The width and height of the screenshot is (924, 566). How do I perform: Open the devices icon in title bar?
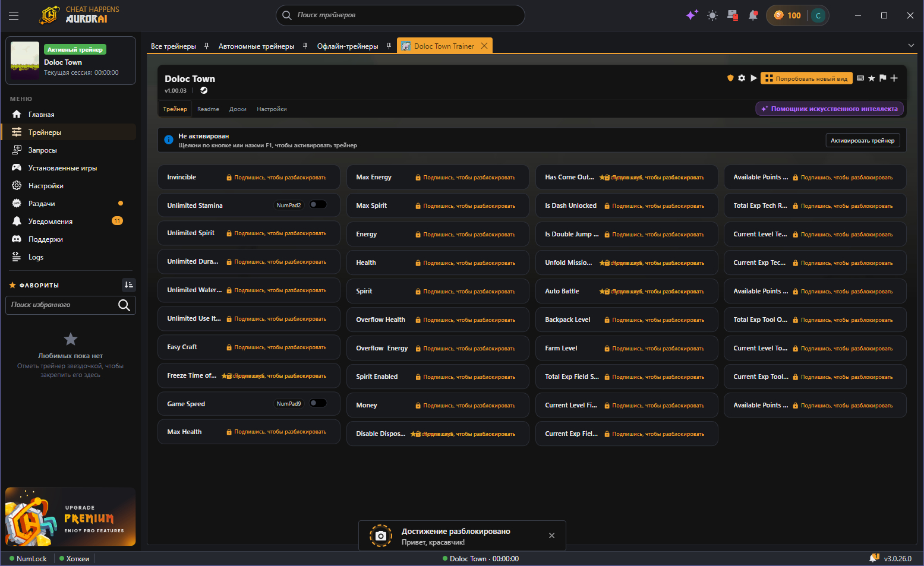(733, 15)
